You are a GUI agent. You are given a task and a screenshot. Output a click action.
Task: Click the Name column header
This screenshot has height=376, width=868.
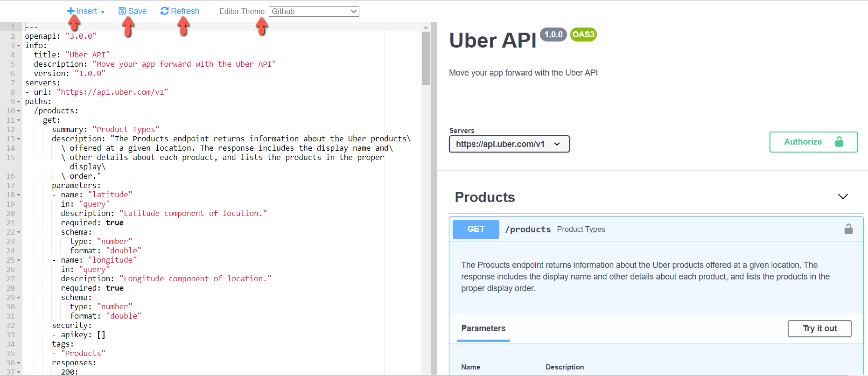point(470,367)
